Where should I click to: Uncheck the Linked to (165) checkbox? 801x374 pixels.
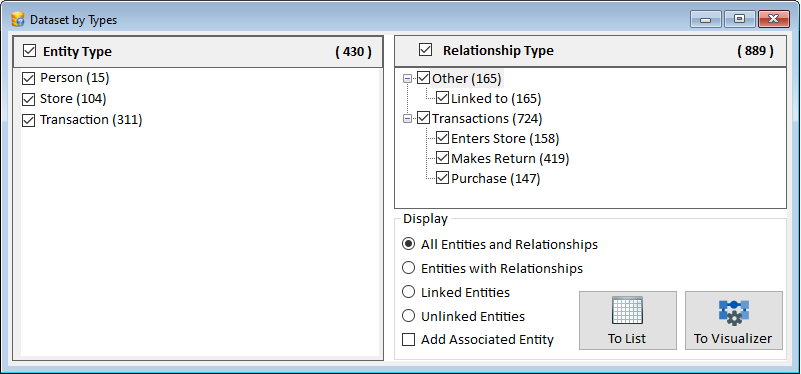442,98
